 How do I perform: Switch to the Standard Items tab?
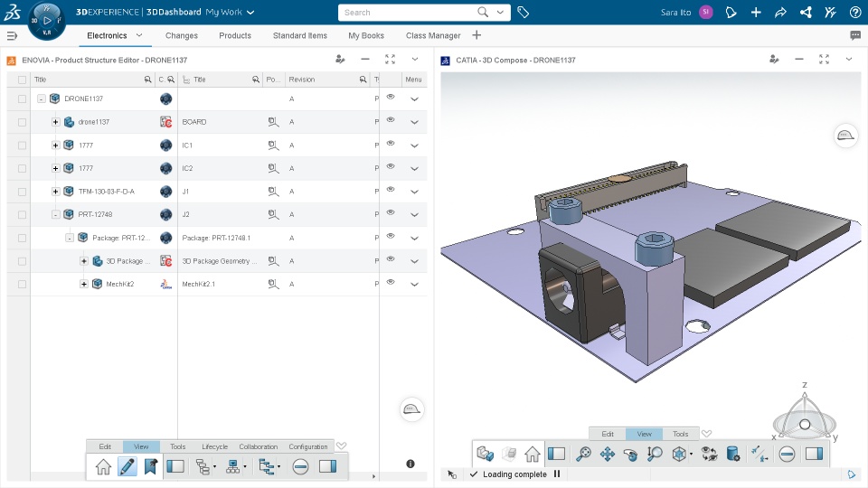click(300, 35)
